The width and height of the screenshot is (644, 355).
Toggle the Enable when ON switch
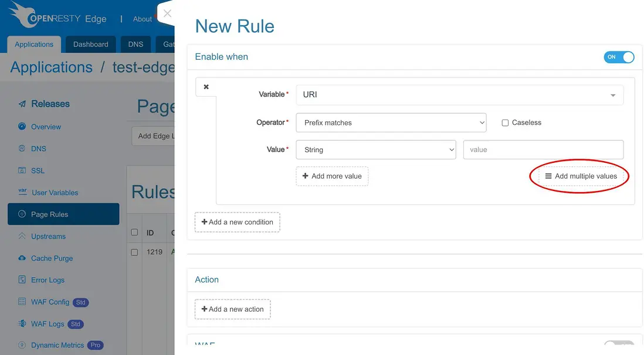coord(619,57)
